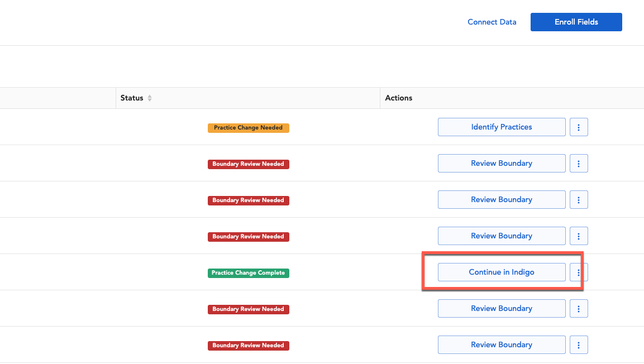Open the three-dot menu beside Identify Practices
The image size is (644, 364).
(x=579, y=127)
